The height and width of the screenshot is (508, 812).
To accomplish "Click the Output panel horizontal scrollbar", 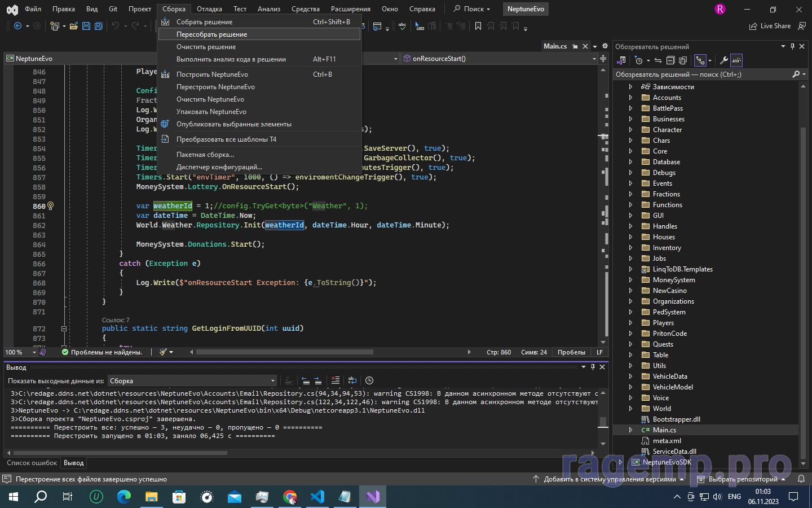I will point(120,453).
